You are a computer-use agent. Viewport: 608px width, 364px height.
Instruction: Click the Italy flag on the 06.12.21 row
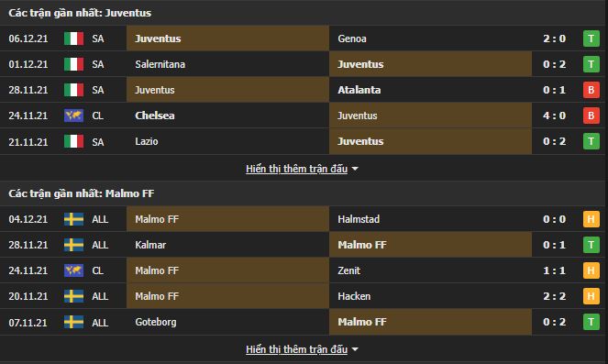click(73, 39)
